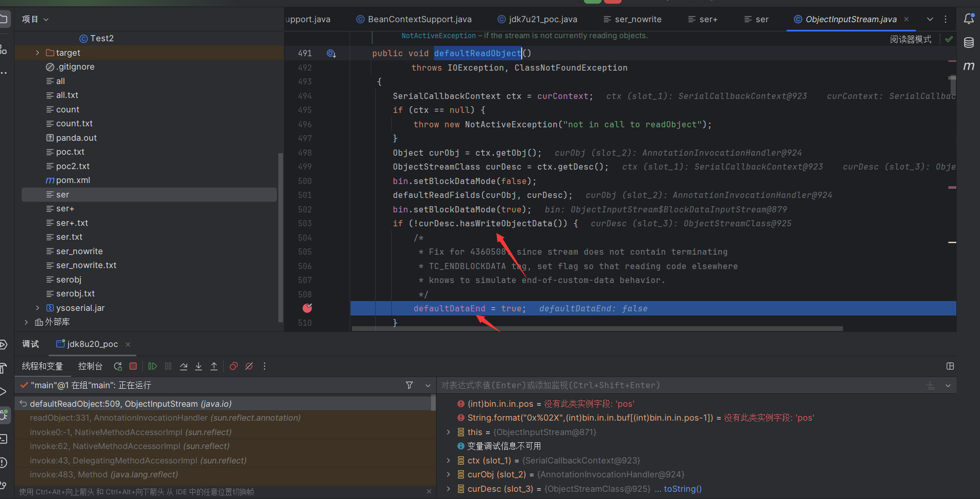Open the Notifications bell panel
980x499 pixels.
pyautogui.click(x=969, y=19)
